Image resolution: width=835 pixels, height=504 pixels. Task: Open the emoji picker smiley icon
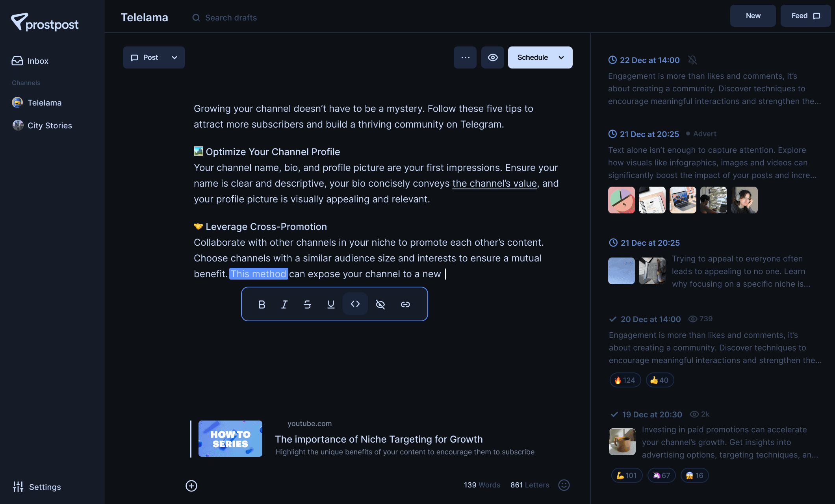(564, 485)
